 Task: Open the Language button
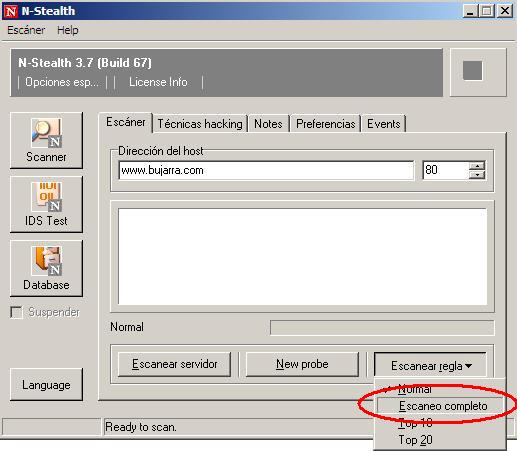[x=46, y=385]
